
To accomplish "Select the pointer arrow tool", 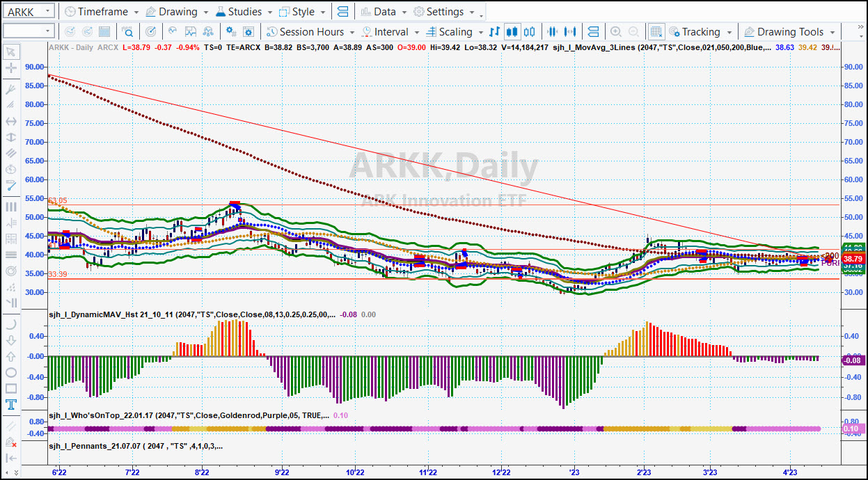I will coord(11,51).
